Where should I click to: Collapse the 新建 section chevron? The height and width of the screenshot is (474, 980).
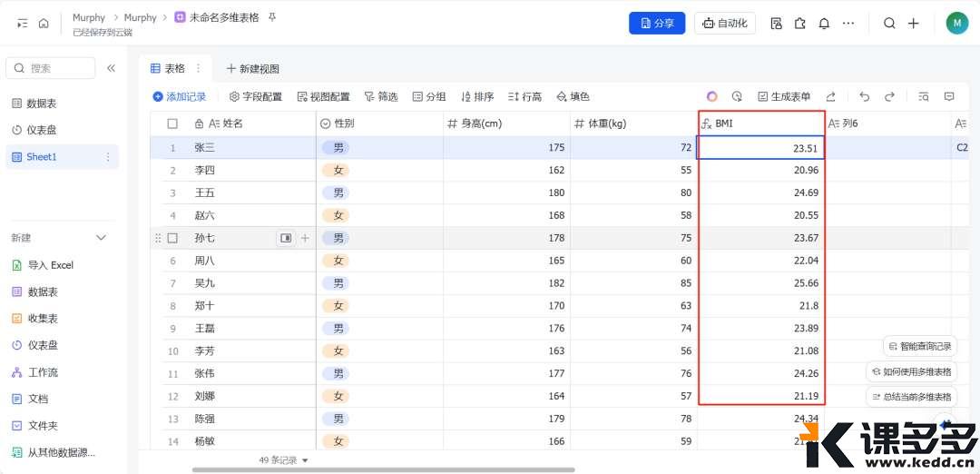coord(101,238)
